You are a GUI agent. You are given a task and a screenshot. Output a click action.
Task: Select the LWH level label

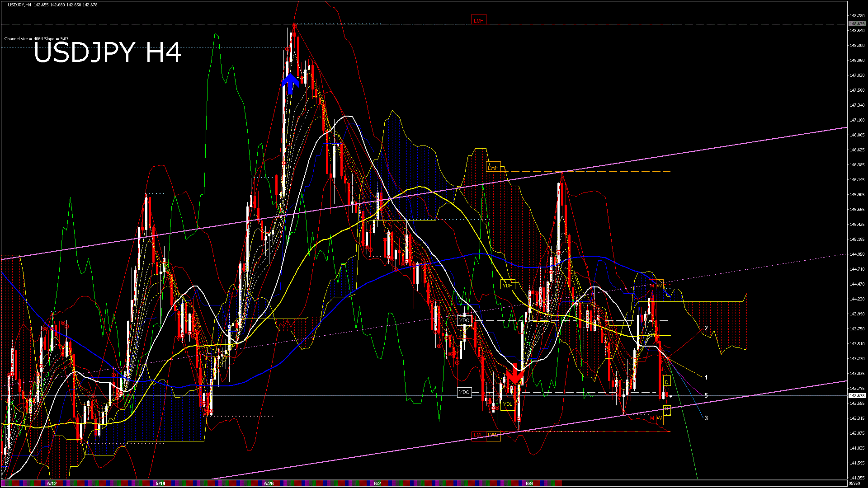coord(493,168)
